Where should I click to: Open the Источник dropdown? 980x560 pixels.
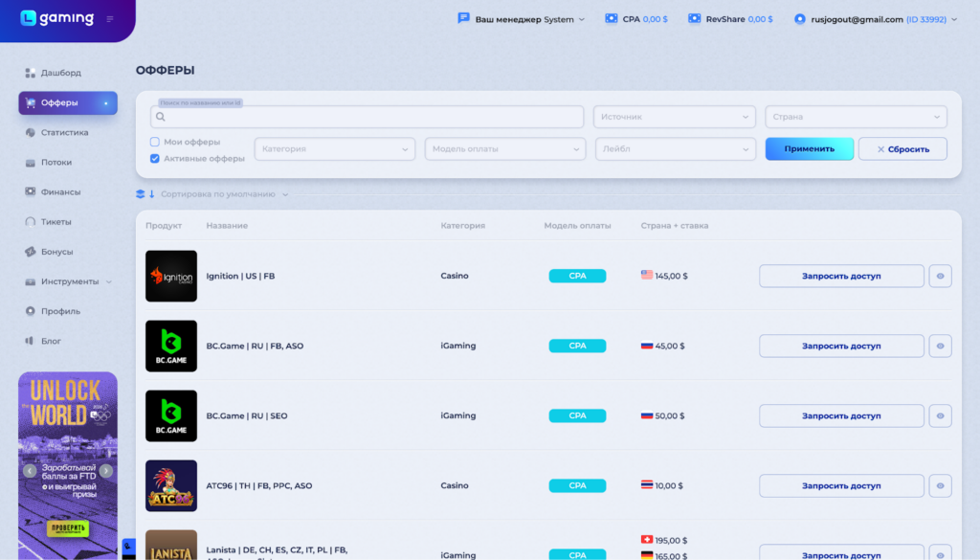point(675,117)
